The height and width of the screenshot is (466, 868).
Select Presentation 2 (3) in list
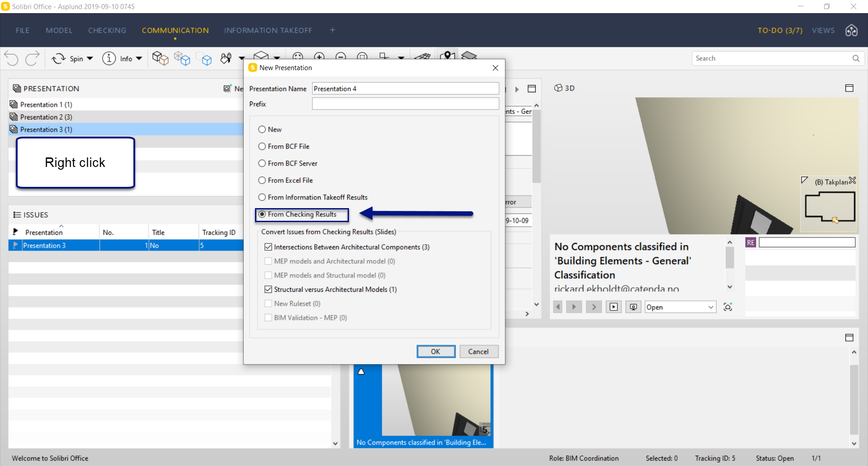coord(126,117)
